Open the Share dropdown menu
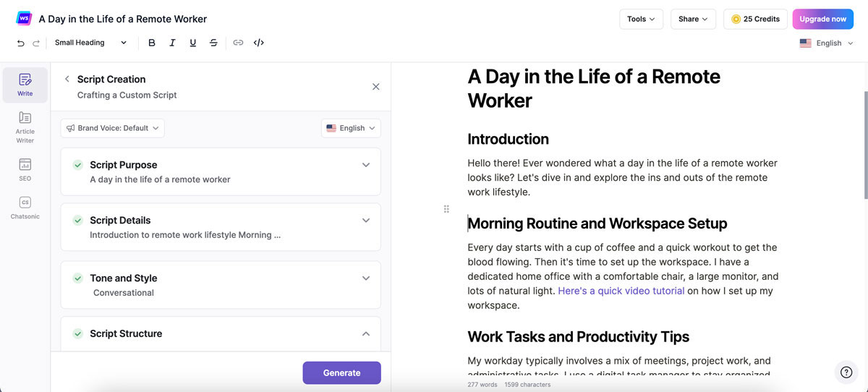868x392 pixels. point(693,19)
